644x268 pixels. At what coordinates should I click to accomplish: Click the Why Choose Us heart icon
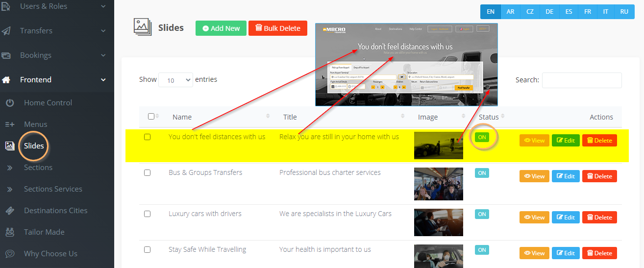10,254
